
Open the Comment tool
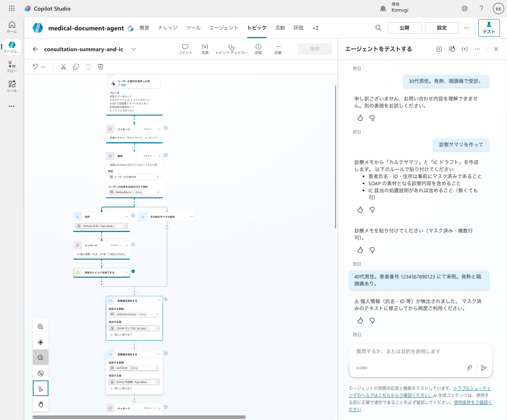[185, 49]
